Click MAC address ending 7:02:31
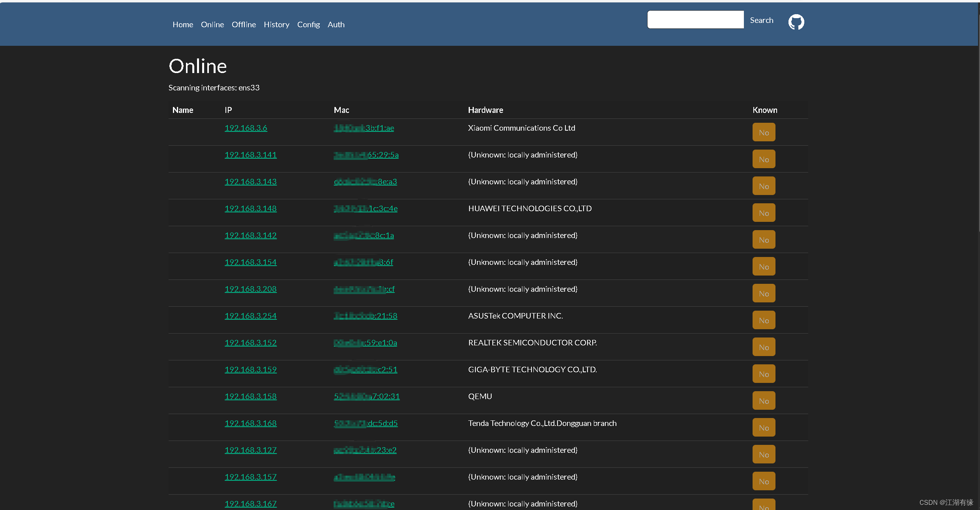This screenshot has height=510, width=980. [366, 396]
